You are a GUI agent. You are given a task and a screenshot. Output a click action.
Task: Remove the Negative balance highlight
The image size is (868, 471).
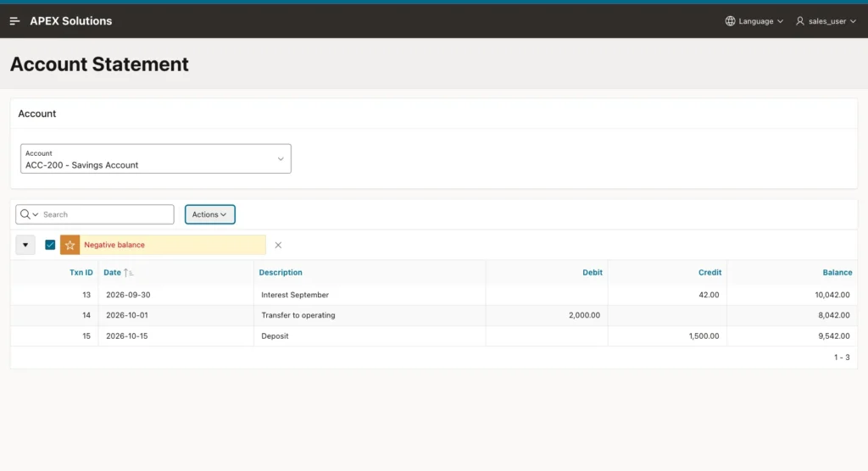coord(278,245)
